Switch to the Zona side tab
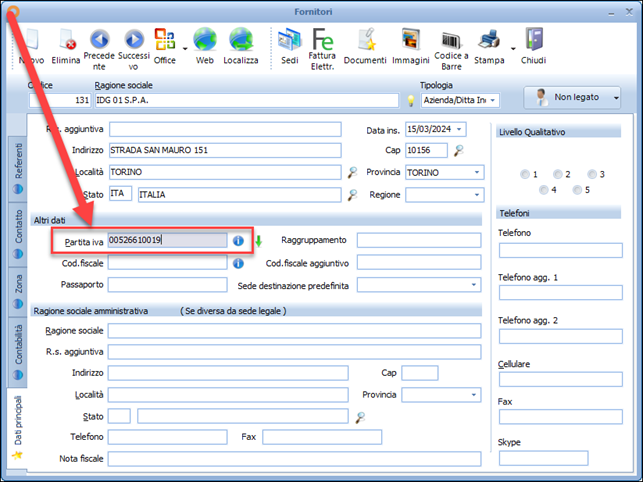The height and width of the screenshot is (482, 643). click(18, 292)
